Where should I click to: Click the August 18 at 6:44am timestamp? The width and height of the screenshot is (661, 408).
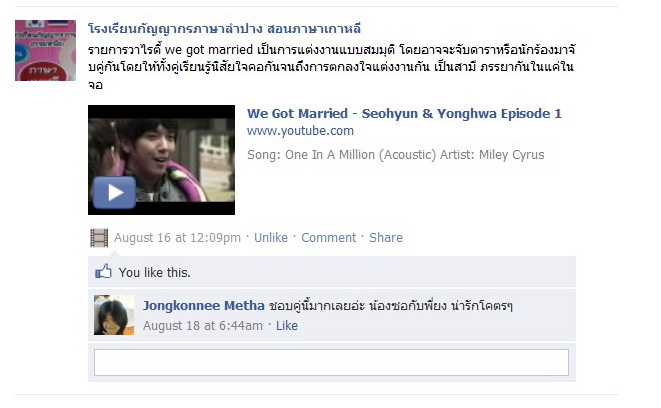pyautogui.click(x=202, y=325)
